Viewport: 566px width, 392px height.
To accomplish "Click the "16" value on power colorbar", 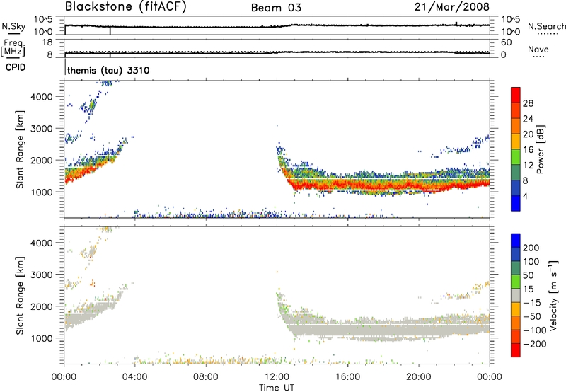I will point(528,150).
